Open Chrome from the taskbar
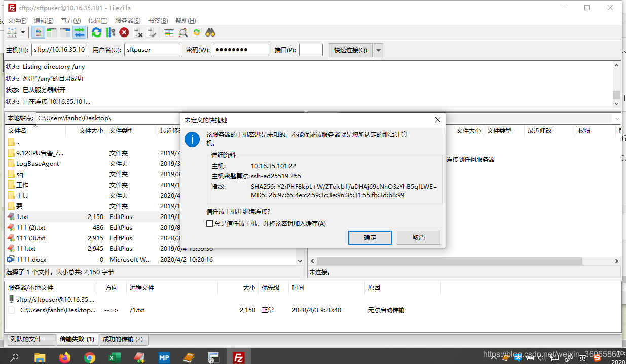This screenshot has height=364, width=626. 90,357
